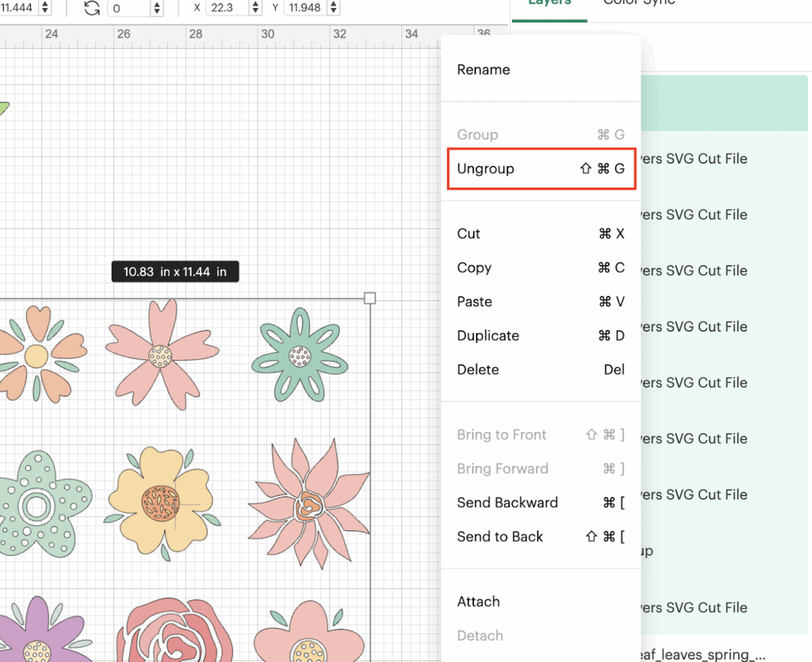
Task: Open the Layers tab
Action: (x=550, y=3)
